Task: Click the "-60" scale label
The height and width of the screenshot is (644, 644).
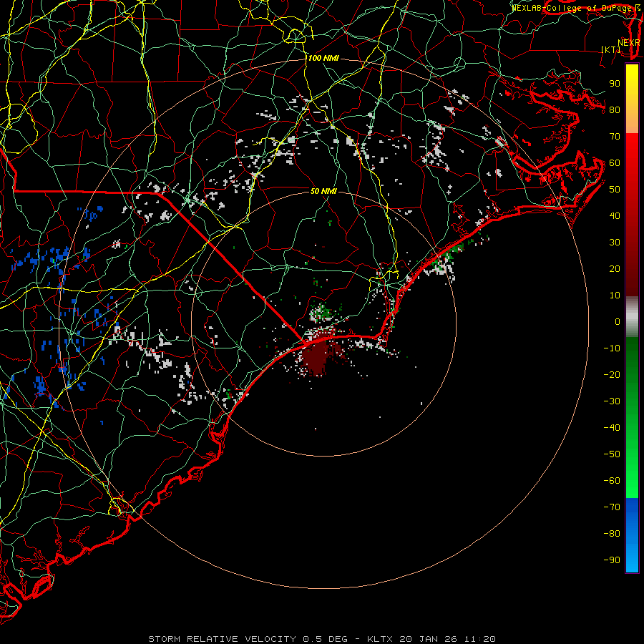Action: click(x=612, y=481)
